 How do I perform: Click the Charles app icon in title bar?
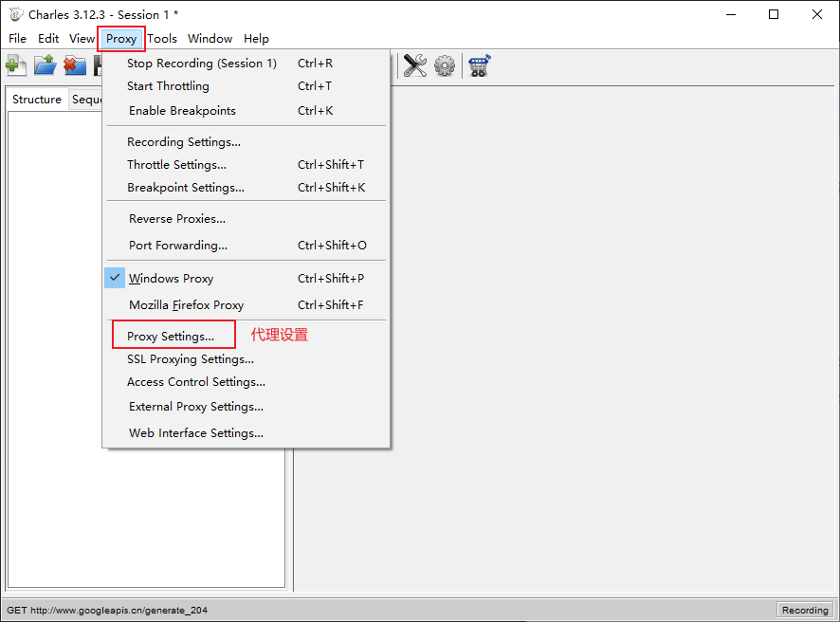[x=16, y=14]
